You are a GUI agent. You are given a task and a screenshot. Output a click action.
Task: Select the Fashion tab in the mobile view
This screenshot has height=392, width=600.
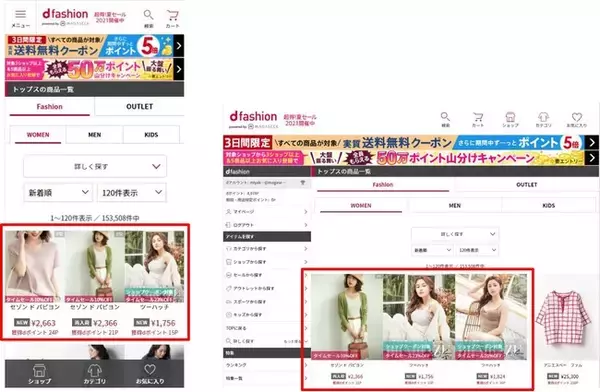[x=50, y=107]
